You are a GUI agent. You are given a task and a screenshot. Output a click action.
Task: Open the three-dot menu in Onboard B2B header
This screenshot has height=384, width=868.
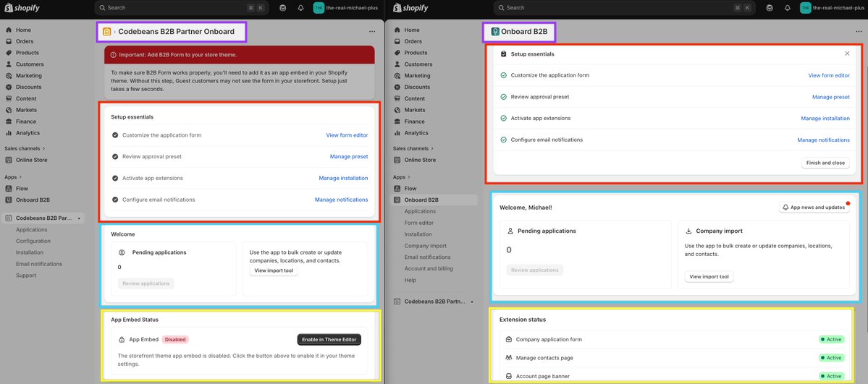tap(859, 32)
